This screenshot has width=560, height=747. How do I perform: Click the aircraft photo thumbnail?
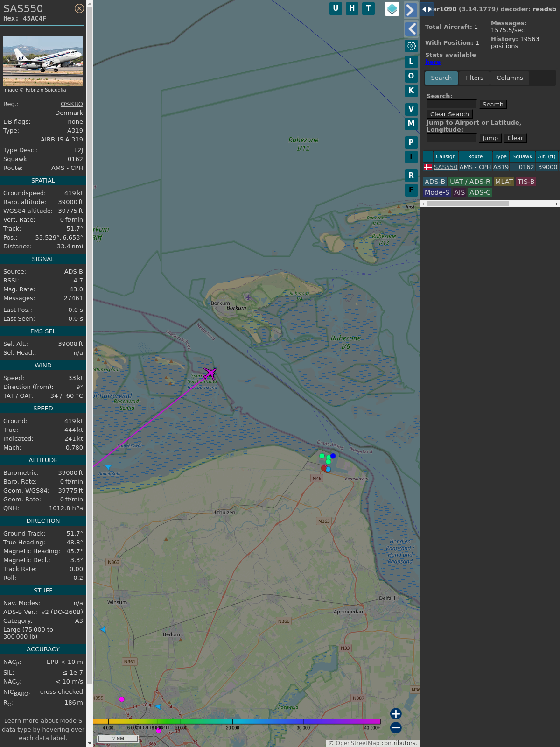(43, 61)
